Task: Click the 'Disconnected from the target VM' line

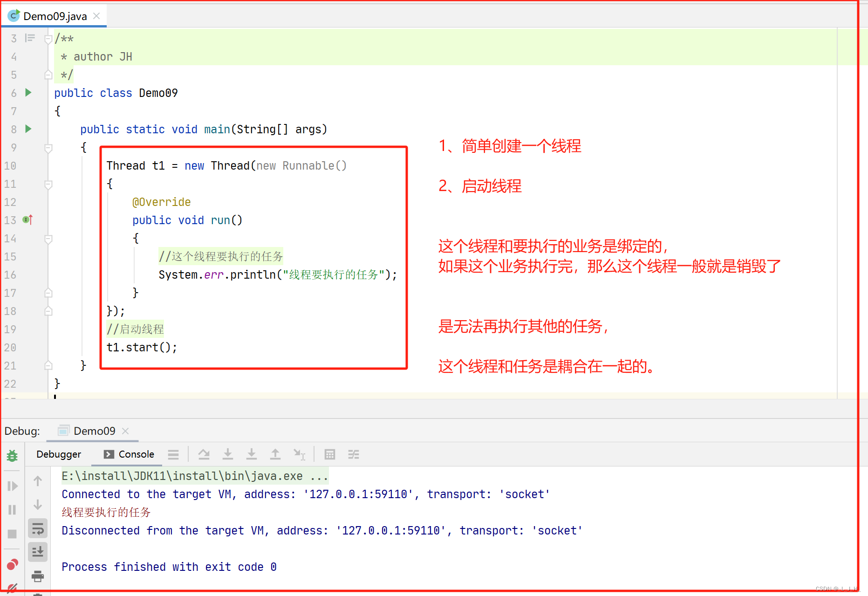Action: point(322,530)
